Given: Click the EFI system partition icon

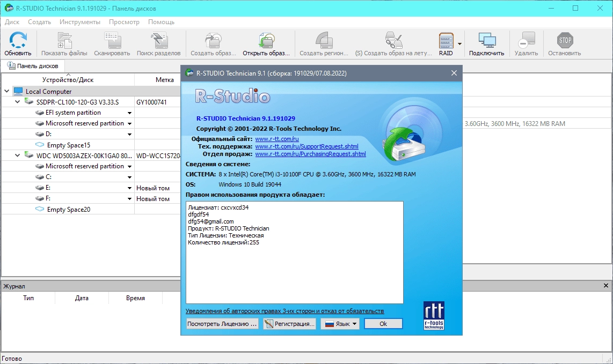Looking at the screenshot, I should click(x=40, y=113).
